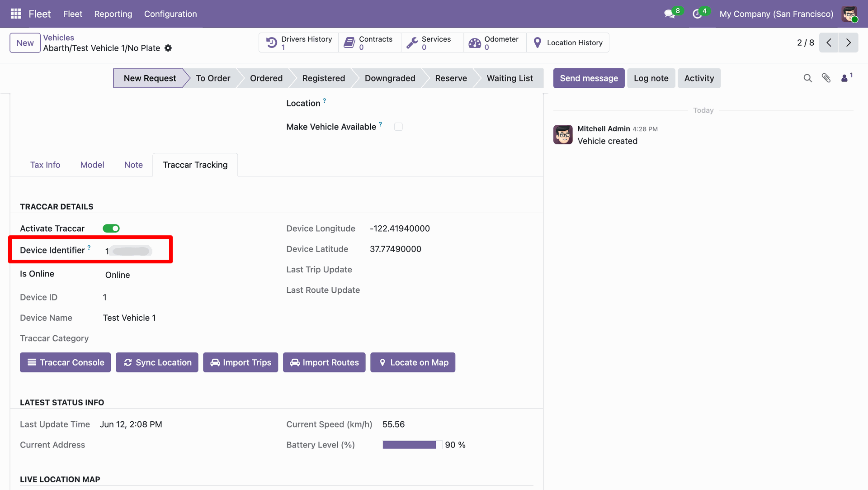Viewport: 868px width, 490px height.
Task: Open Services smart button
Action: (x=432, y=43)
